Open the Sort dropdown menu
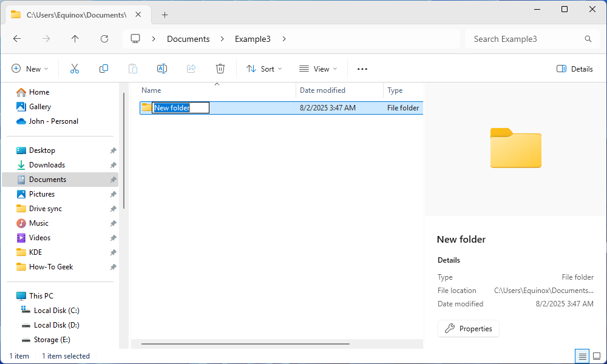 point(264,69)
